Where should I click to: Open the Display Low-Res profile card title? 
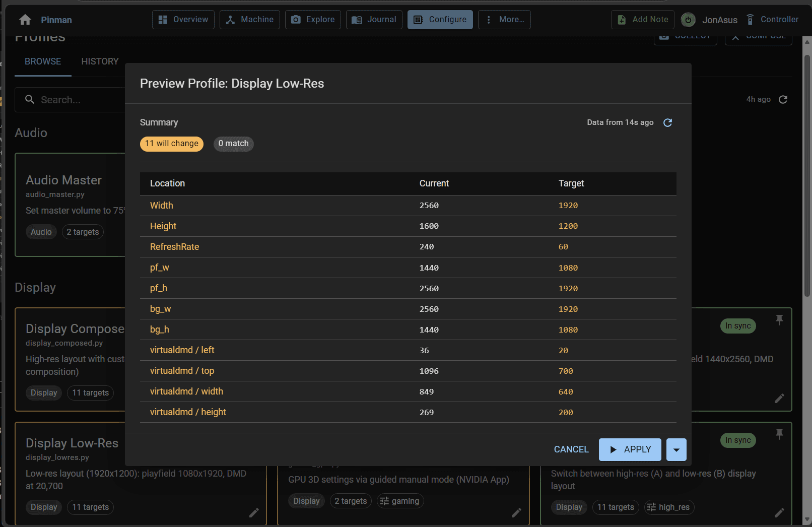coord(72,443)
